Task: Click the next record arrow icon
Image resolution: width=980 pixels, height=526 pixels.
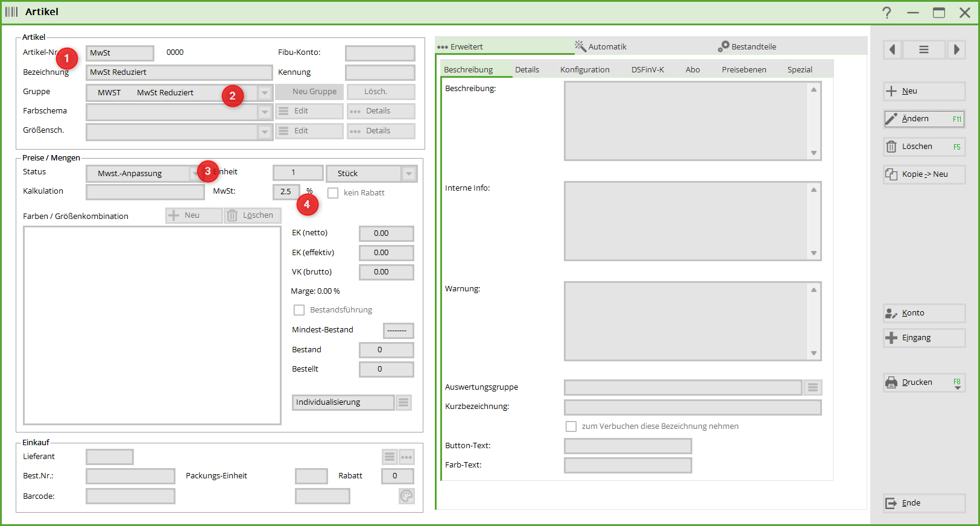Action: [956, 49]
